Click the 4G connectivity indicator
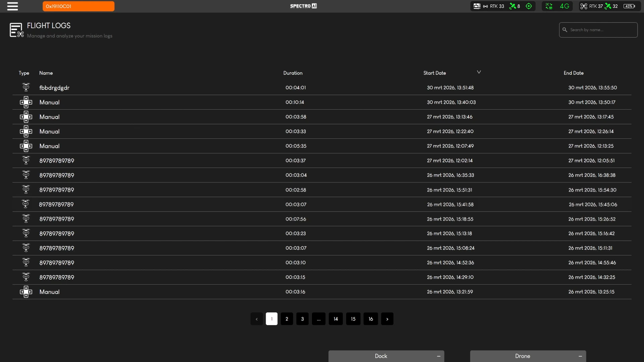The height and width of the screenshot is (362, 644). coord(564,6)
